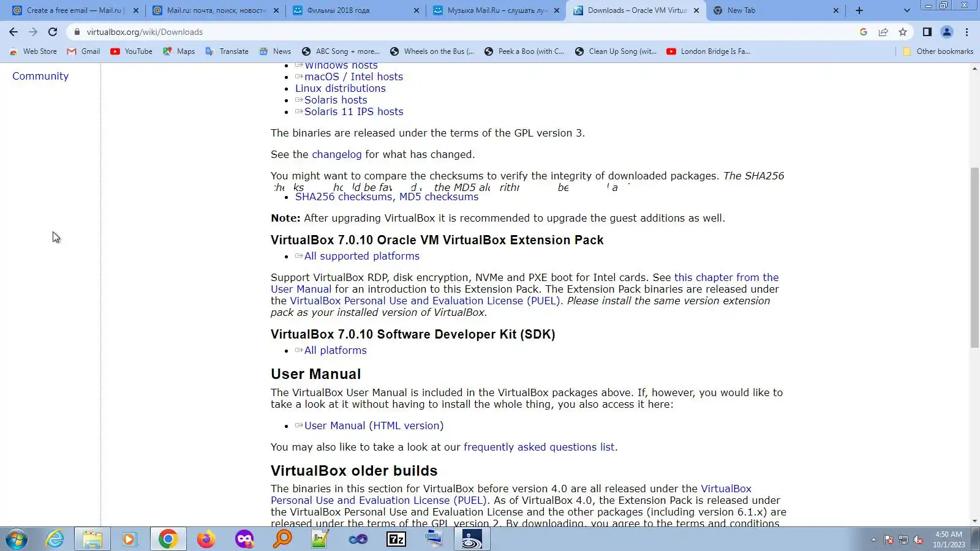The image size is (980, 551).
Task: Launch Internet Explorer from the taskbar
Action: pyautogui.click(x=55, y=539)
